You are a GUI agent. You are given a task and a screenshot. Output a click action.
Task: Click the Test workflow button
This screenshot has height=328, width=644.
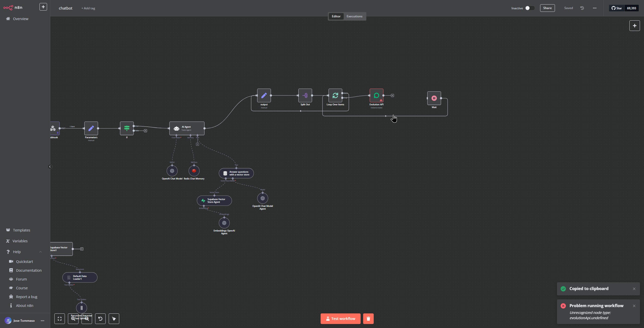coord(340,319)
